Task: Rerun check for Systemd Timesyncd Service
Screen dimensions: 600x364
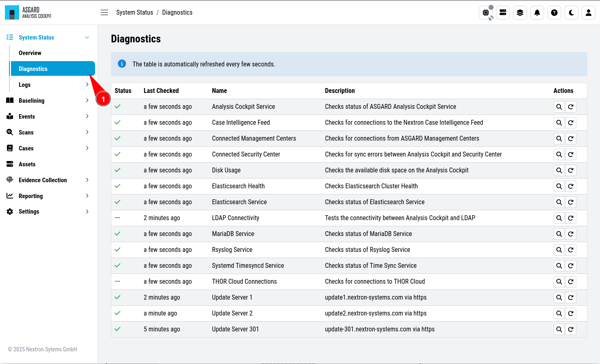Action: click(571, 266)
